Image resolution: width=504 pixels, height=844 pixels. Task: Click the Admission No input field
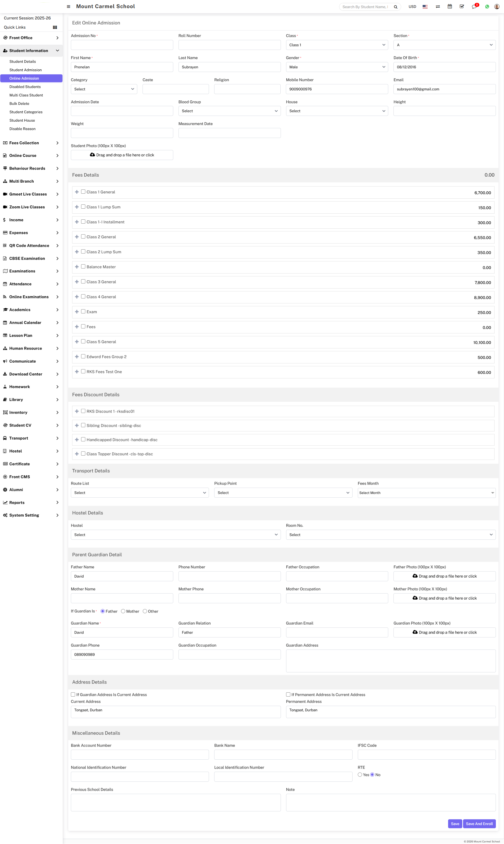click(x=122, y=45)
